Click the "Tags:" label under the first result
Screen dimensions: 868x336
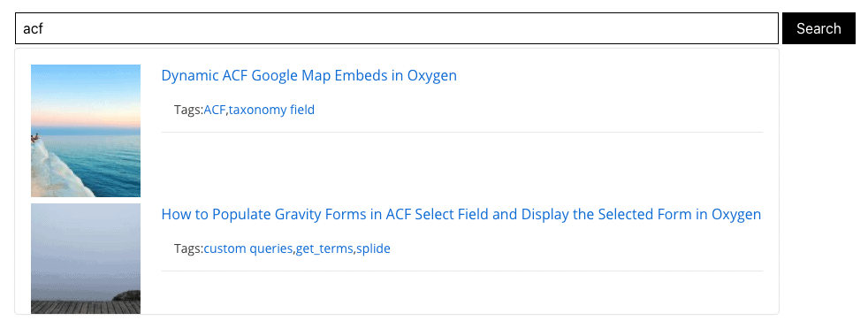[189, 110]
